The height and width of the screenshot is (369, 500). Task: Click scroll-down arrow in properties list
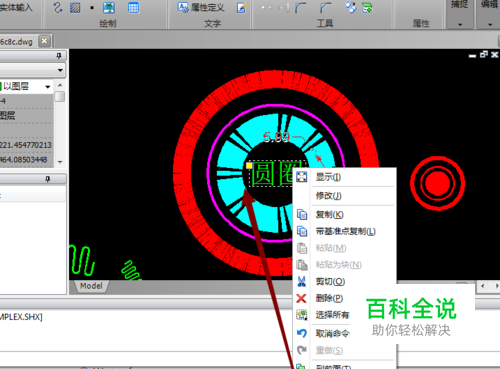(x=60, y=162)
